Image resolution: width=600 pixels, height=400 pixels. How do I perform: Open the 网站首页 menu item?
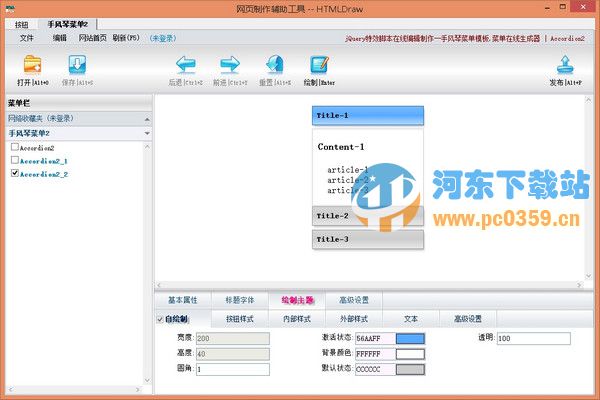click(x=92, y=38)
